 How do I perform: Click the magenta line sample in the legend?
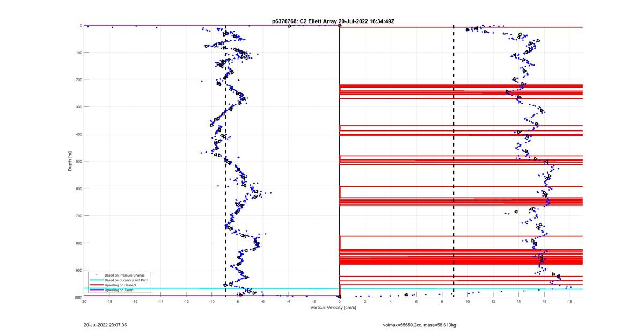[x=97, y=290]
